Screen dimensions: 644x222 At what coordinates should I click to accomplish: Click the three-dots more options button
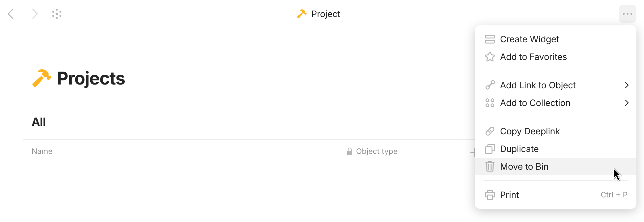pyautogui.click(x=627, y=14)
